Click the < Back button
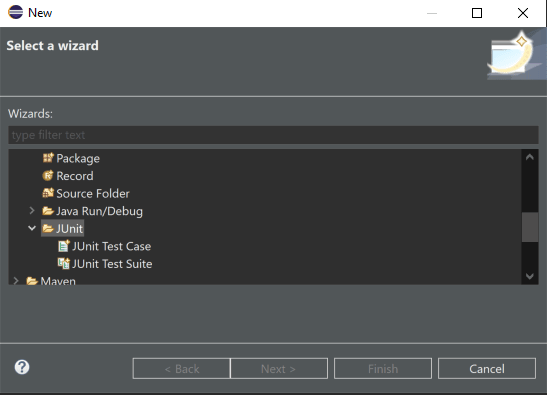Screen dimensions: 547x395 coord(181,368)
